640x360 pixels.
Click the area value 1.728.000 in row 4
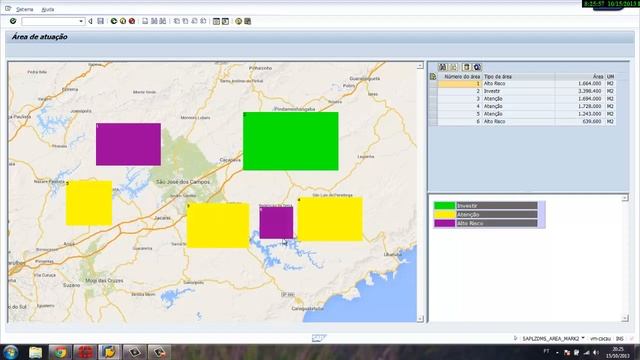[589, 106]
